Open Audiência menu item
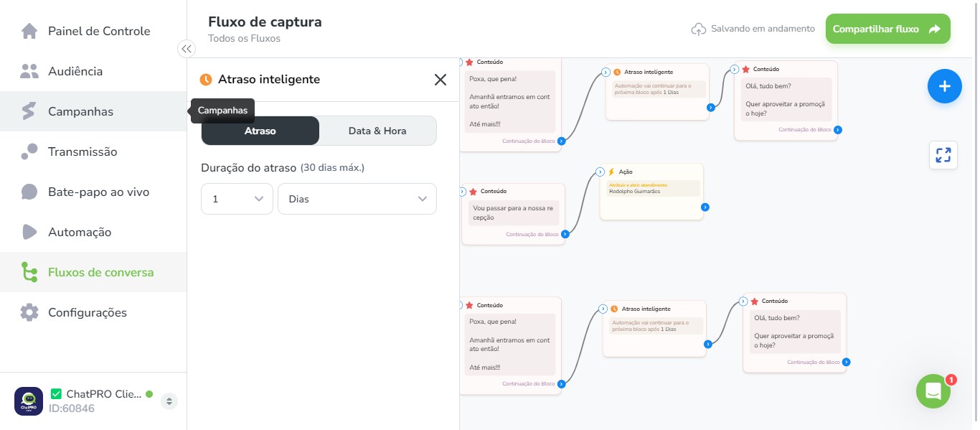 93,71
